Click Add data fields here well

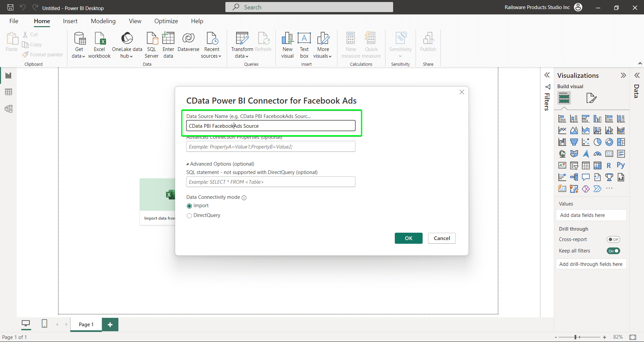click(591, 215)
